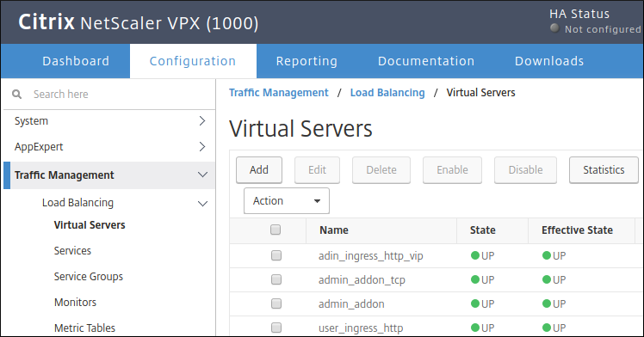Click the Disable button
Viewport: 644px width, 337px height.
click(525, 169)
